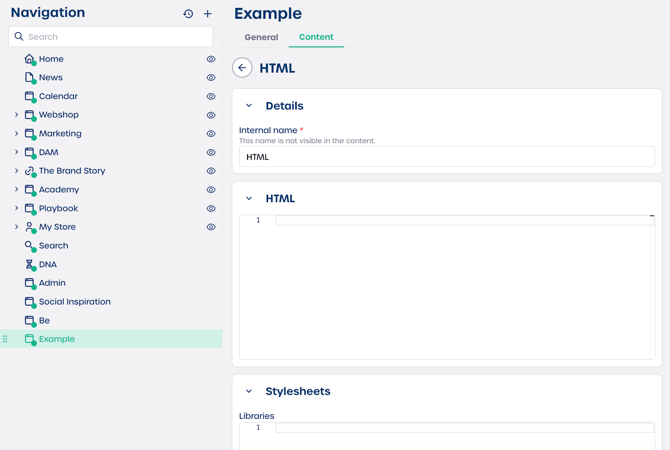Click the back arrow next to HTML heading

coord(242,68)
